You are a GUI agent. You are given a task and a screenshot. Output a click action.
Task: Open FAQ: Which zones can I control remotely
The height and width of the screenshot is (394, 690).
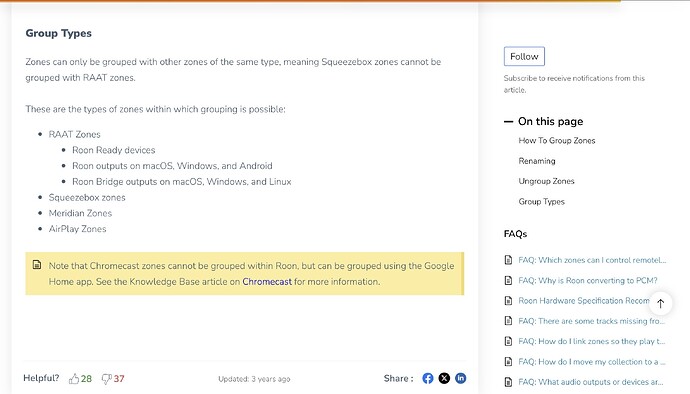point(592,260)
